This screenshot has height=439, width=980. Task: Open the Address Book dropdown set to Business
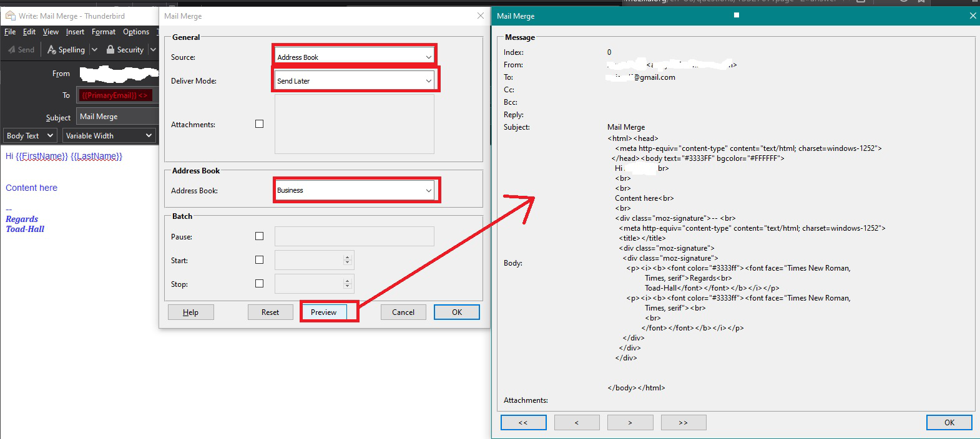coord(354,190)
